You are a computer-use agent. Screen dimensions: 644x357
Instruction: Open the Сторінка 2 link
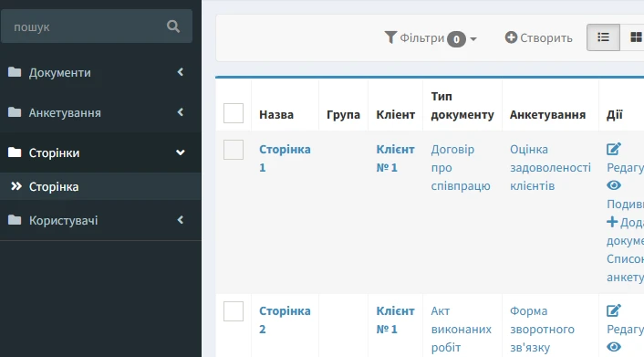click(x=285, y=320)
